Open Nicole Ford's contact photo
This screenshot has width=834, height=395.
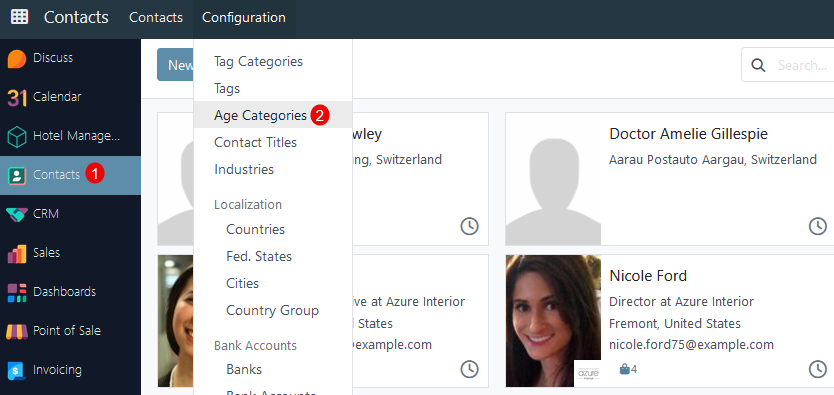553,321
